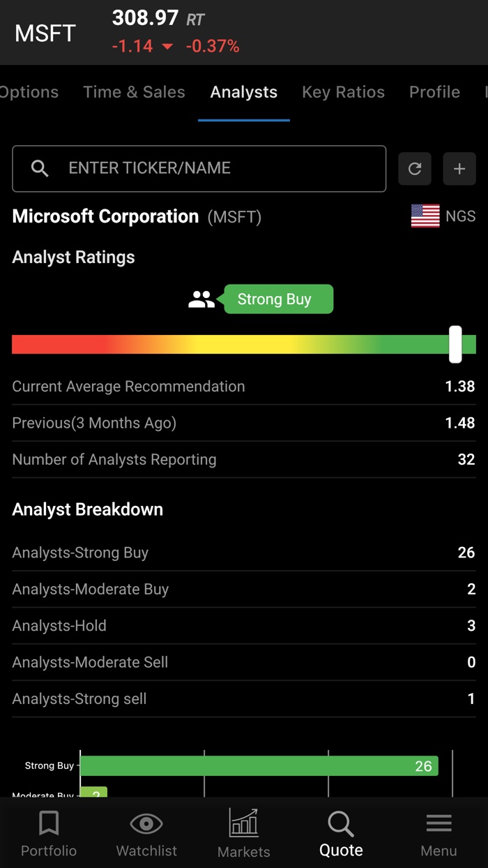Viewport: 488px width, 868px height.
Task: Switch to the Options tab
Action: (29, 92)
